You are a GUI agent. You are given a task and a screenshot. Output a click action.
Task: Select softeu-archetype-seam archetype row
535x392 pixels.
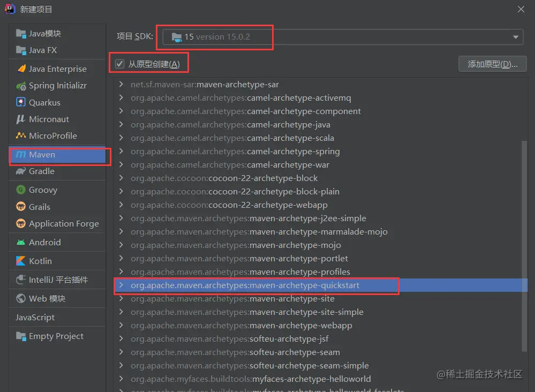(321, 352)
